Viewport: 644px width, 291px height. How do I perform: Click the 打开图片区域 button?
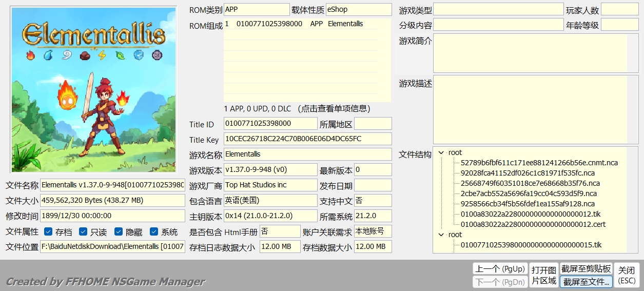pos(543,276)
